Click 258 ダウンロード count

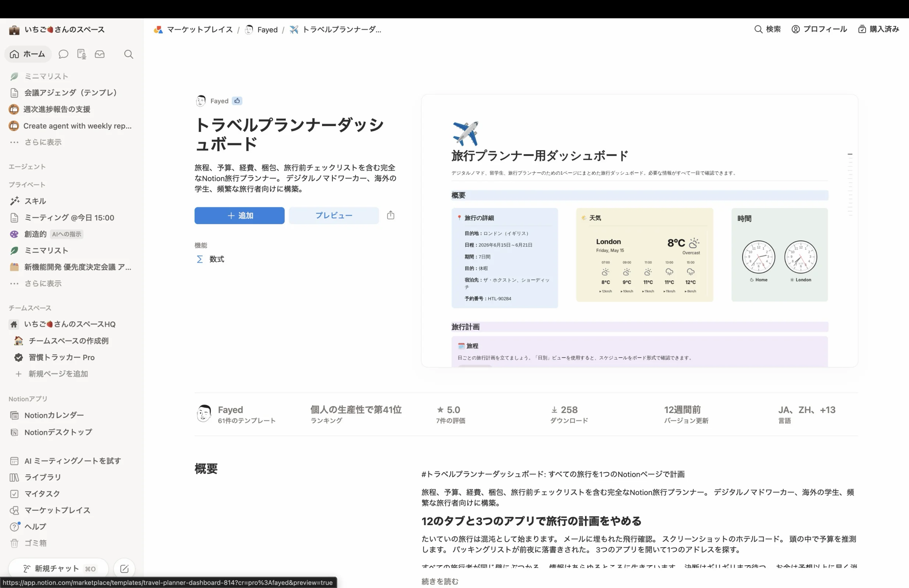[569, 415]
